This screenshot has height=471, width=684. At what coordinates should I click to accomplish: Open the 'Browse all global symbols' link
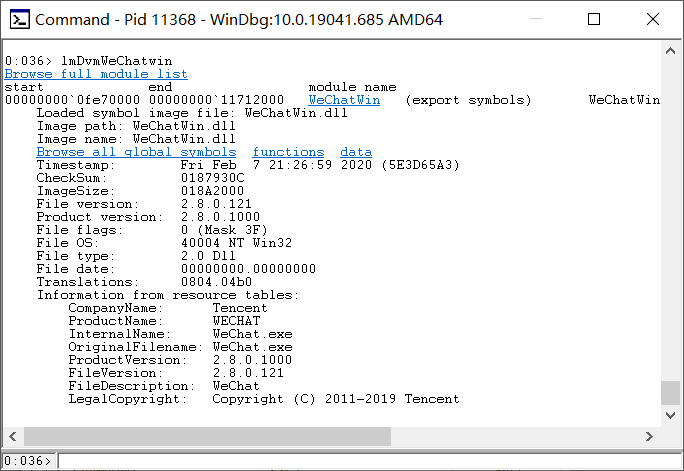pos(137,152)
